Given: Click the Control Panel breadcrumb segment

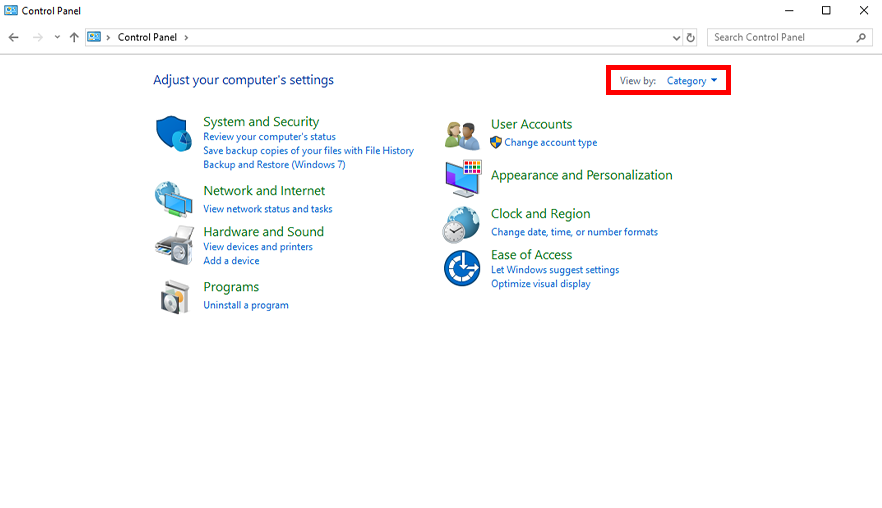Looking at the screenshot, I should (x=147, y=38).
